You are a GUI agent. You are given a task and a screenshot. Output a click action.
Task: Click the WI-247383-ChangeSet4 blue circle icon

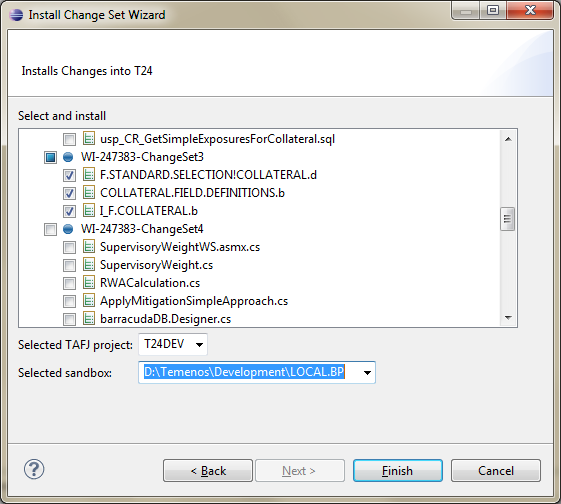tap(68, 229)
